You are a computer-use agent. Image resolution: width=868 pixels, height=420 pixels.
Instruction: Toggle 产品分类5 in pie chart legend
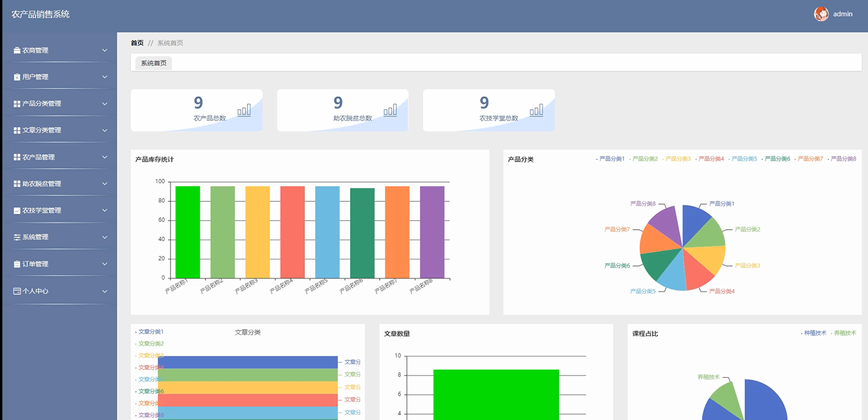[743, 159]
